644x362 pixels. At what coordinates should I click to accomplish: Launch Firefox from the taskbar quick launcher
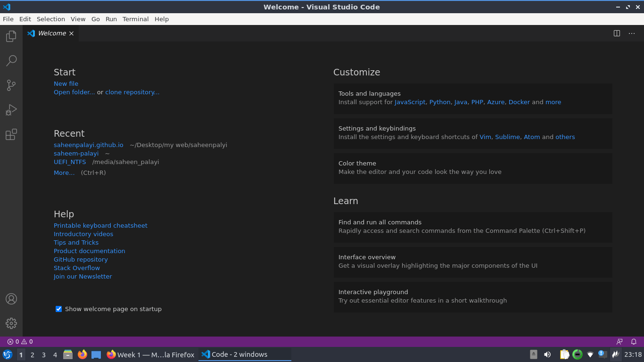(83, 354)
